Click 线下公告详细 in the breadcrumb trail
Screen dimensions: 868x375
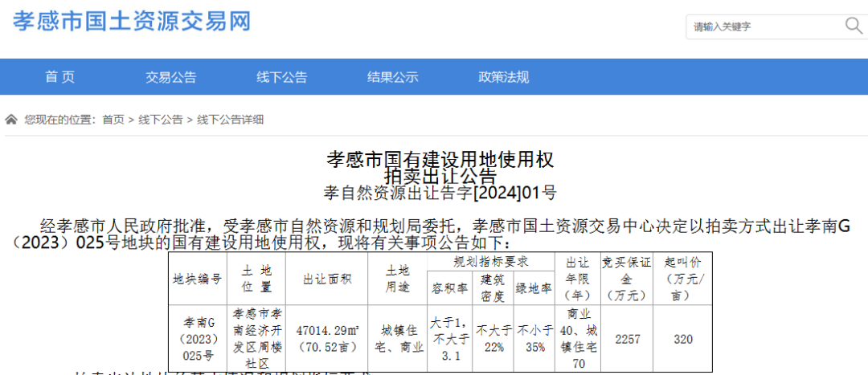[x=230, y=120]
